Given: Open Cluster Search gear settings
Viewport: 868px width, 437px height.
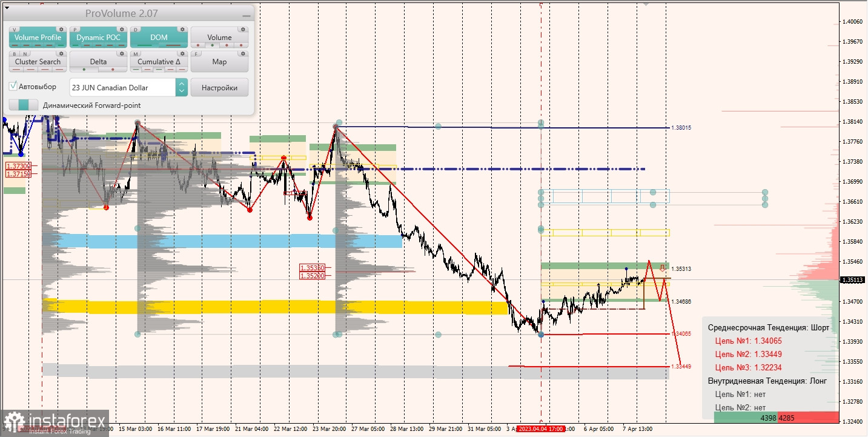Looking at the screenshot, I should click(61, 53).
